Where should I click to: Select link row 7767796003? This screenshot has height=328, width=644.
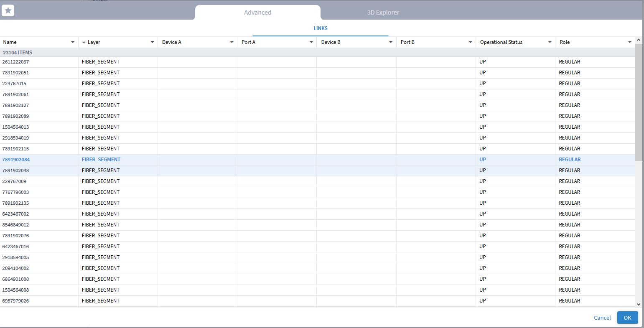coord(318,192)
